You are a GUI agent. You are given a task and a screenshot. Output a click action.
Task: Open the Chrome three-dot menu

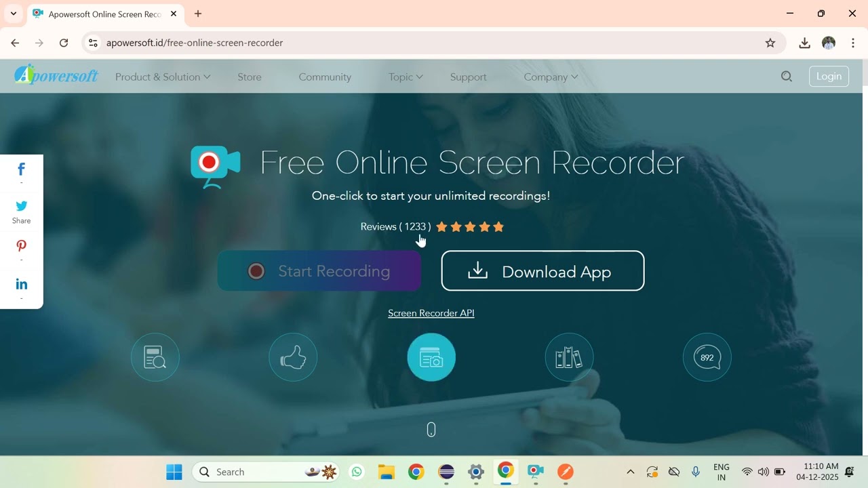pyautogui.click(x=852, y=43)
